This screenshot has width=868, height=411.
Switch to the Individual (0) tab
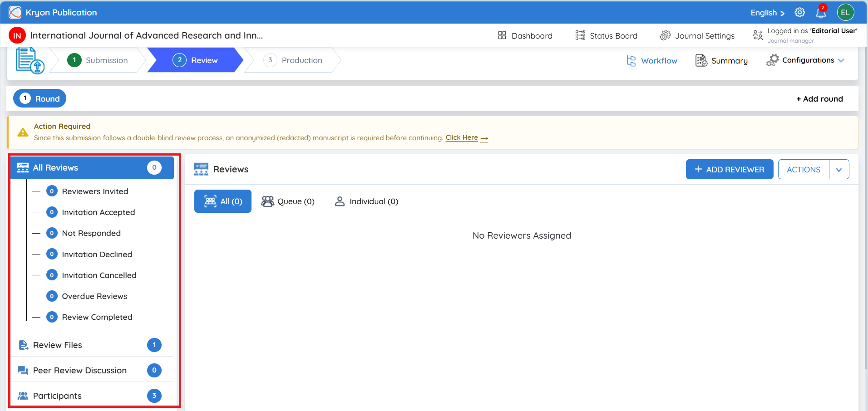(x=366, y=201)
